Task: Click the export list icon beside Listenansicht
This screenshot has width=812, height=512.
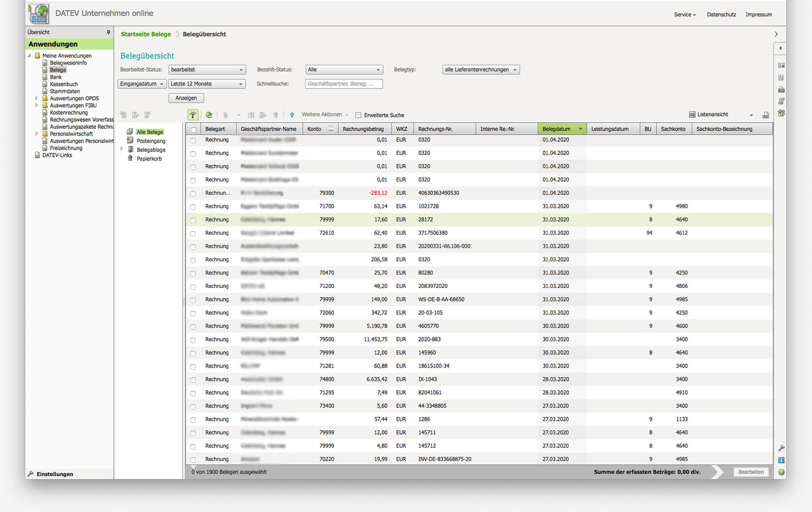Action: [x=765, y=115]
